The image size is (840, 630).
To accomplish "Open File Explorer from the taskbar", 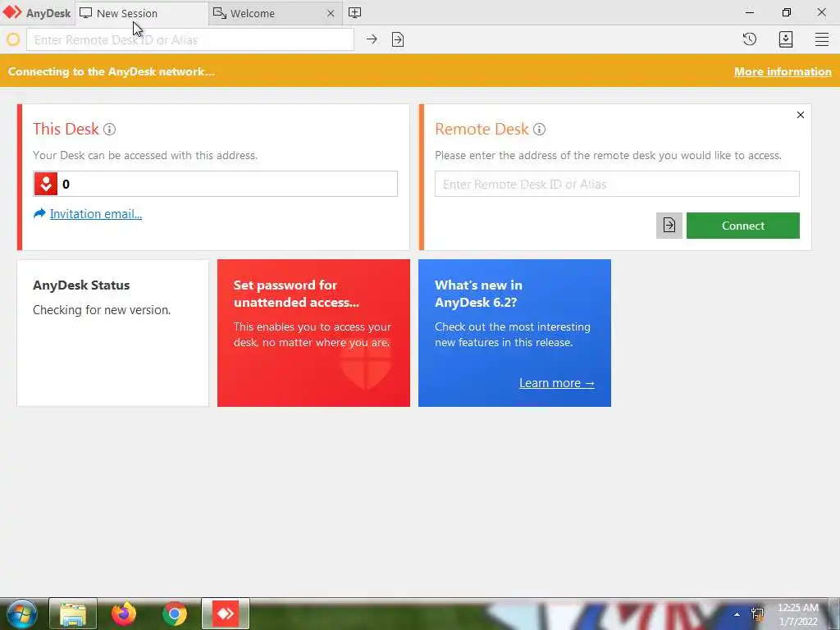I will (x=73, y=614).
